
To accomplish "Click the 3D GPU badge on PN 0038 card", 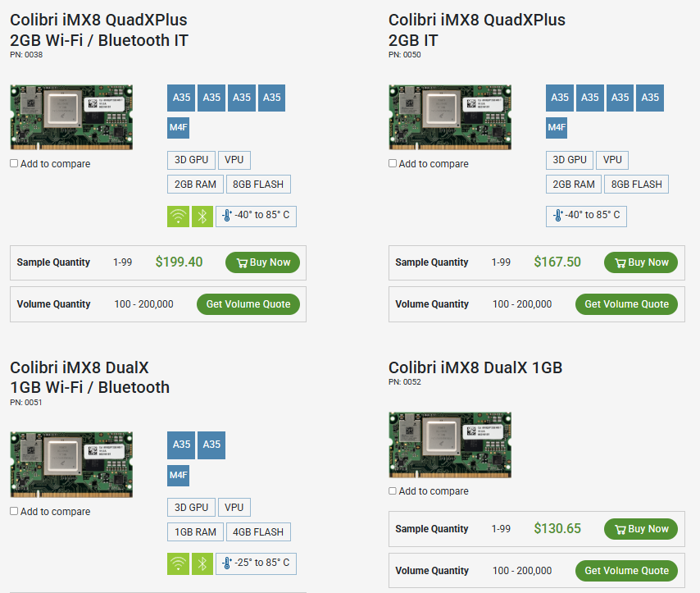I will coord(191,160).
